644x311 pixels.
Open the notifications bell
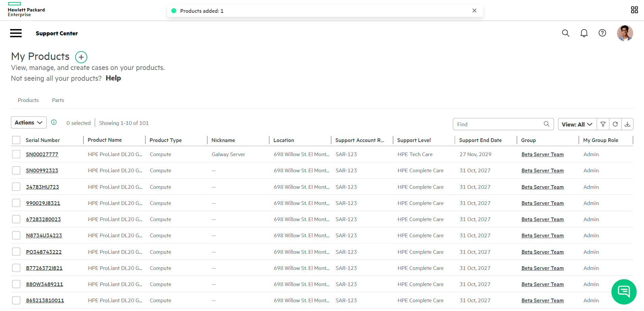[x=584, y=33]
